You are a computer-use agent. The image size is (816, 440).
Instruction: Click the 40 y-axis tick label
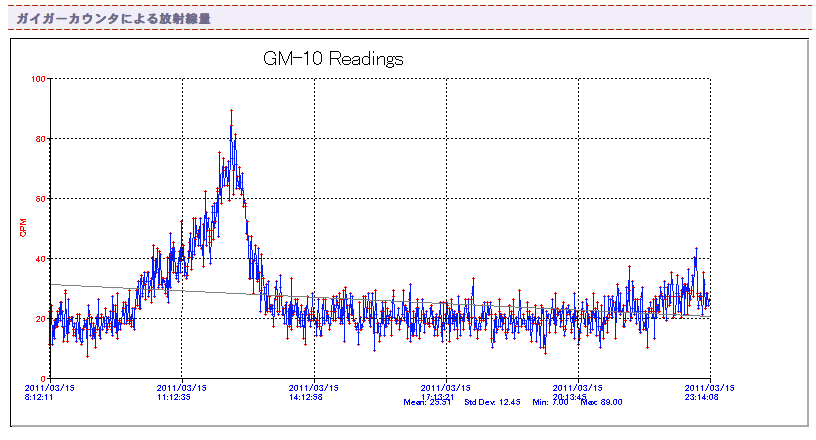point(40,259)
